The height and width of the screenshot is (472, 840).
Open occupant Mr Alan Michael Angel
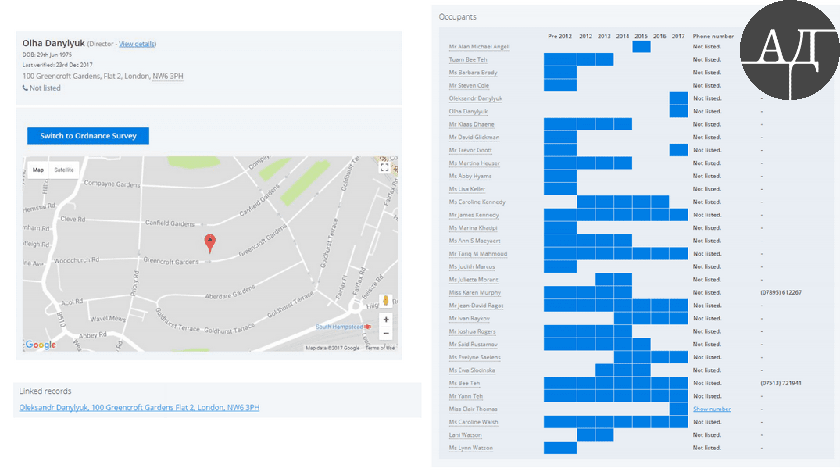pos(479,47)
